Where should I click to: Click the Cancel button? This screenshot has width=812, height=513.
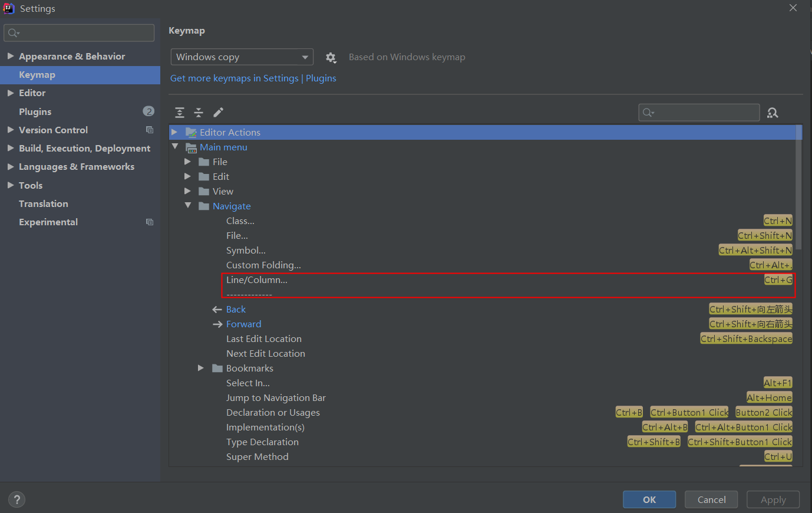click(x=711, y=499)
